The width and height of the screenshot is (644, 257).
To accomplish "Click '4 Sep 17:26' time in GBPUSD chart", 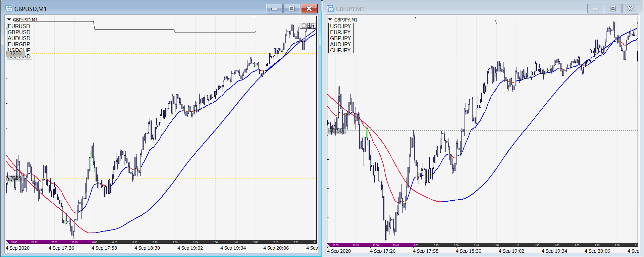I will pyautogui.click(x=61, y=248).
